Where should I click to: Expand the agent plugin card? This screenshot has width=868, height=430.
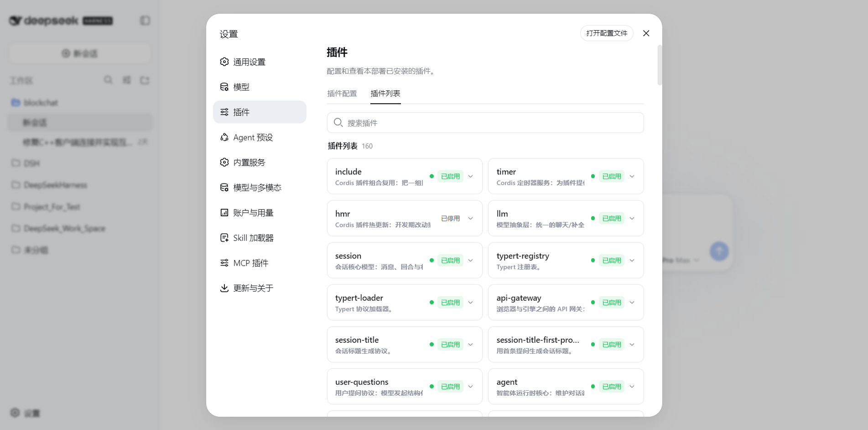pos(632,386)
